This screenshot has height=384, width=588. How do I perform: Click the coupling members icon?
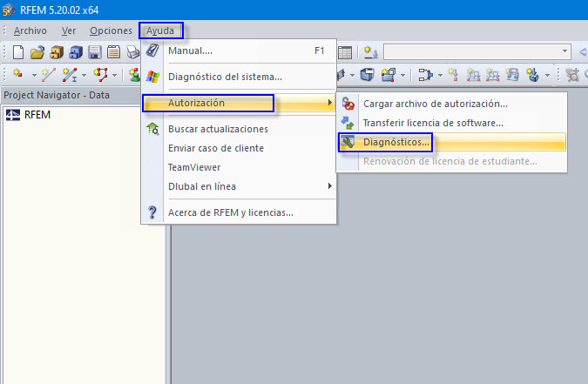pyautogui.click(x=425, y=74)
